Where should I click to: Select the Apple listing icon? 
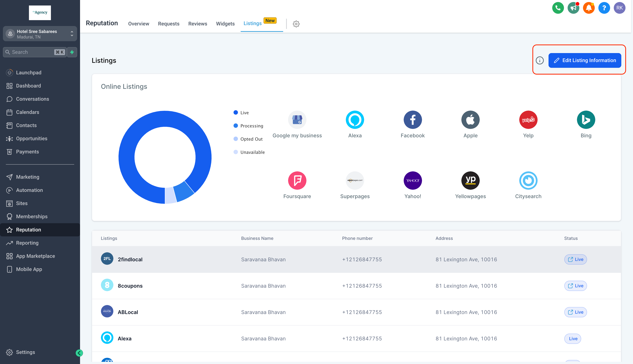(470, 120)
